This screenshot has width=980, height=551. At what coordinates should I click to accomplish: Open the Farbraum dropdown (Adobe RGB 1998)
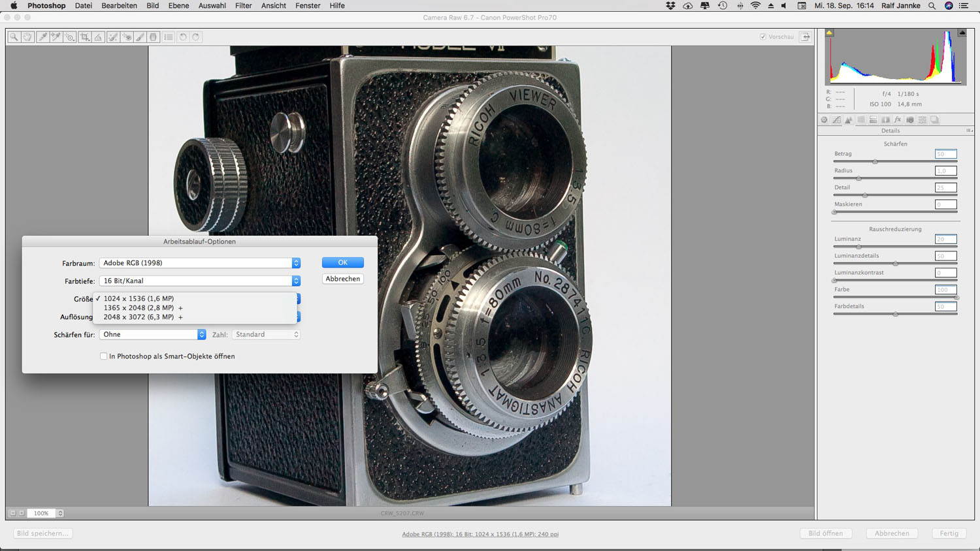click(x=200, y=263)
